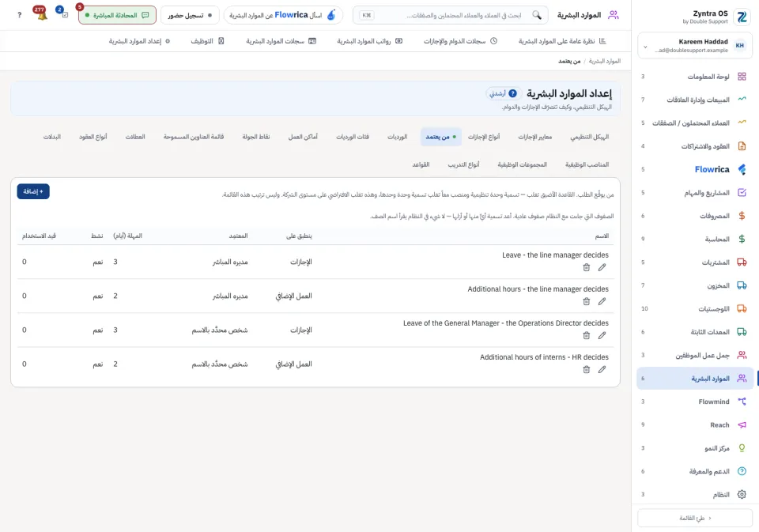Image resolution: width=759 pixels, height=532 pixels.
Task: Open Flowrica in the sidebar
Action: click(695, 169)
